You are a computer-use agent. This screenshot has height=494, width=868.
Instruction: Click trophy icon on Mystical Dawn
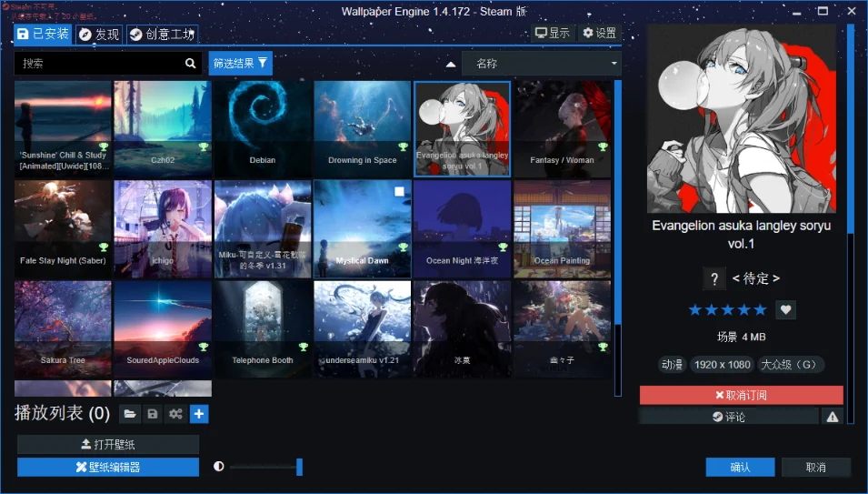click(x=403, y=247)
